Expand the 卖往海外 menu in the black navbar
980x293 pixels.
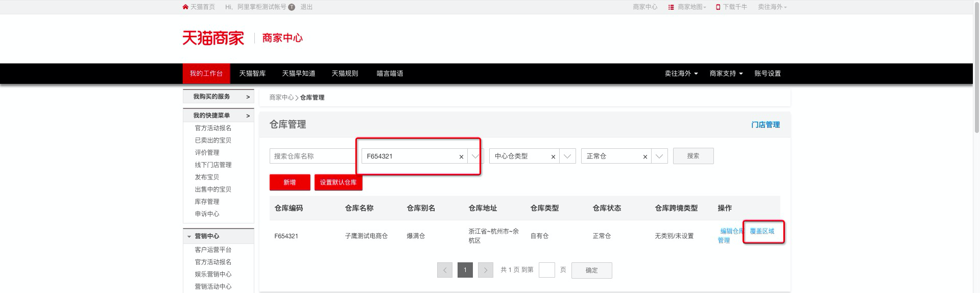[681, 74]
